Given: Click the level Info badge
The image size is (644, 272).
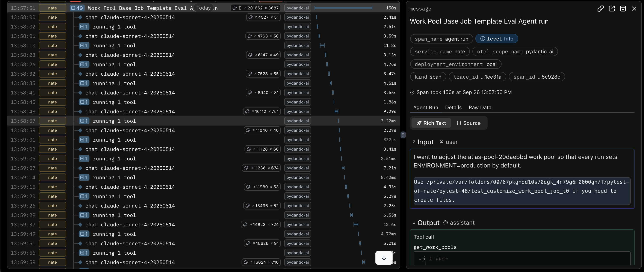Looking at the screenshot, I should (497, 39).
